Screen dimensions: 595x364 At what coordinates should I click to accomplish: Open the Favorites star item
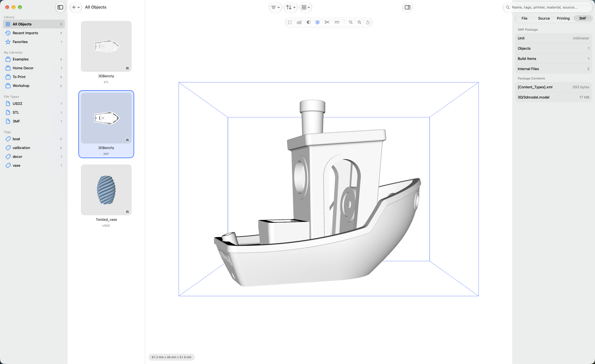[34, 42]
